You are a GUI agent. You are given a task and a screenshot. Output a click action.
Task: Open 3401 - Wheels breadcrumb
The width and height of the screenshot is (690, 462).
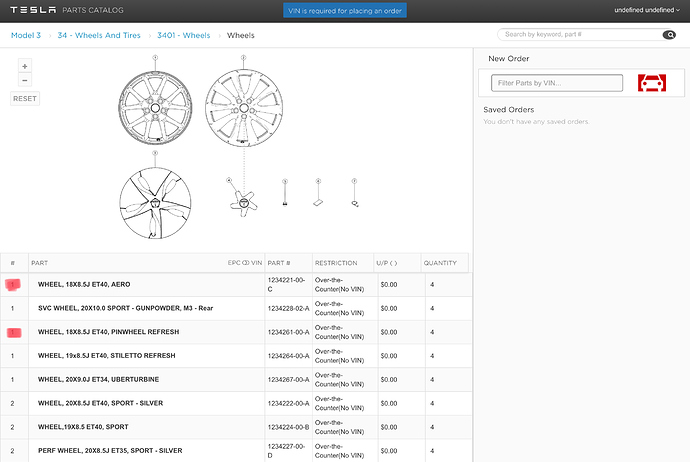click(184, 35)
